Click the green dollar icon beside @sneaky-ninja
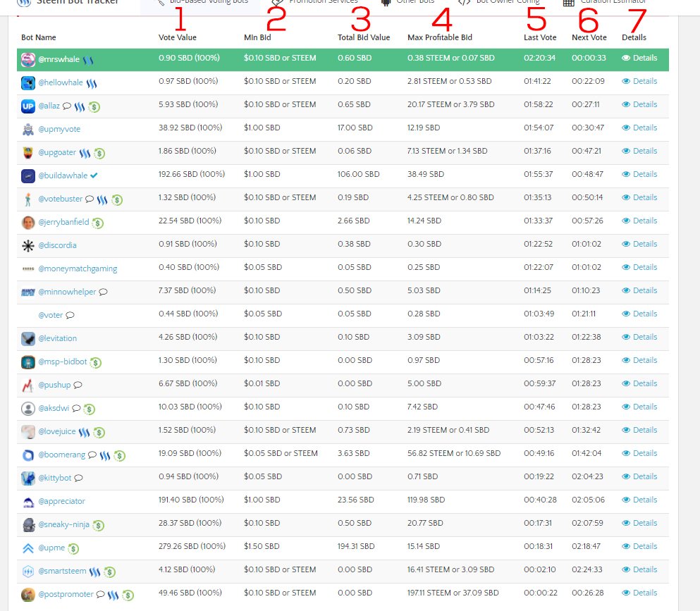Screen dimensions: 700x611 coord(98,525)
